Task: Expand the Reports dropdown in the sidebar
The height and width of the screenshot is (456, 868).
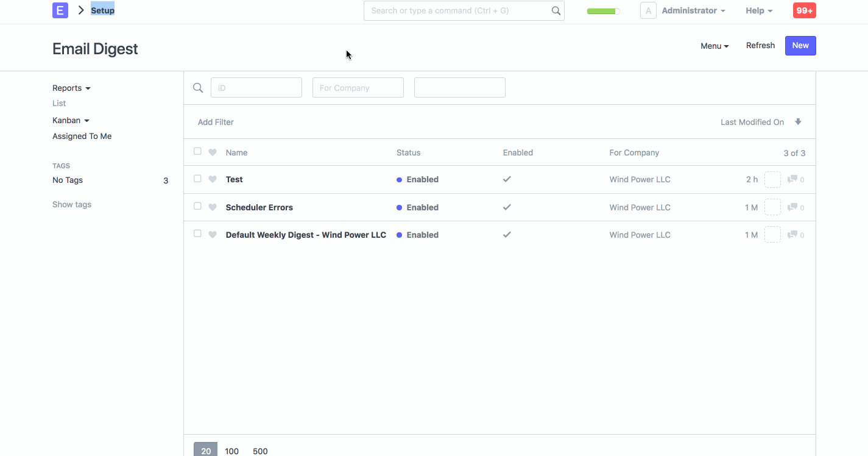Action: (x=71, y=88)
